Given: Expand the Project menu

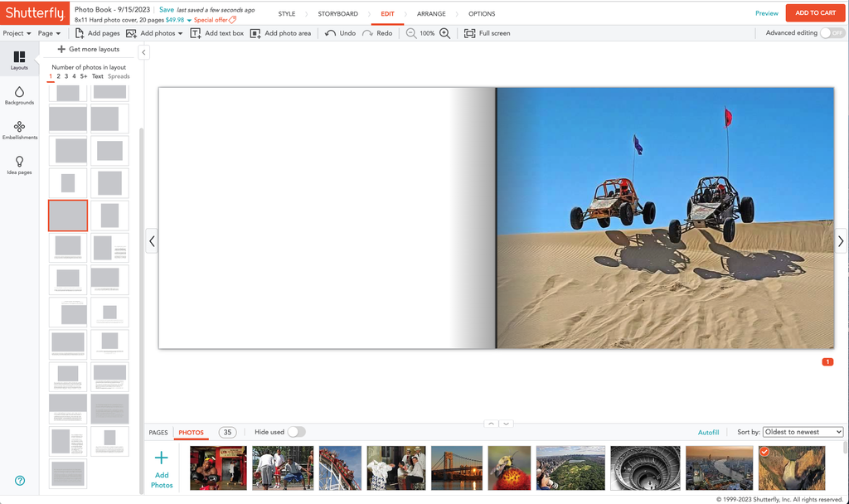Looking at the screenshot, I should point(14,33).
